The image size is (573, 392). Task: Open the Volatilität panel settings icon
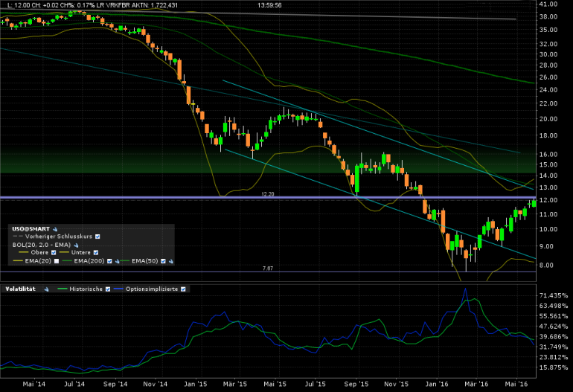coord(46,289)
